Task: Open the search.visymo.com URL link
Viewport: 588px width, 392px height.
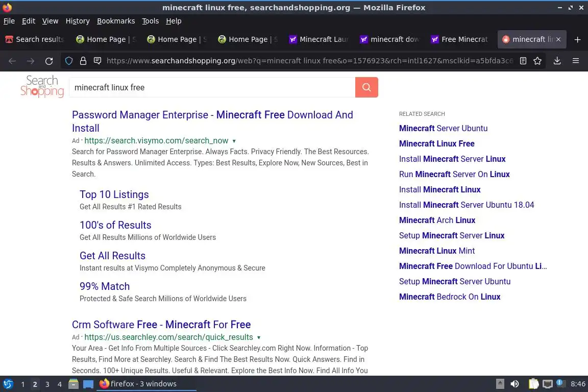Action: [156, 141]
